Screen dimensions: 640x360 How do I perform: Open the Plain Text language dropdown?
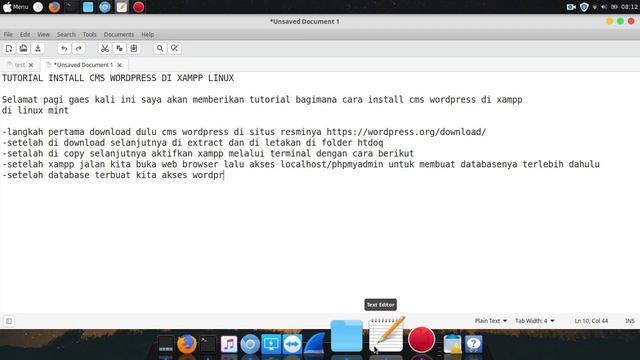pyautogui.click(x=491, y=321)
